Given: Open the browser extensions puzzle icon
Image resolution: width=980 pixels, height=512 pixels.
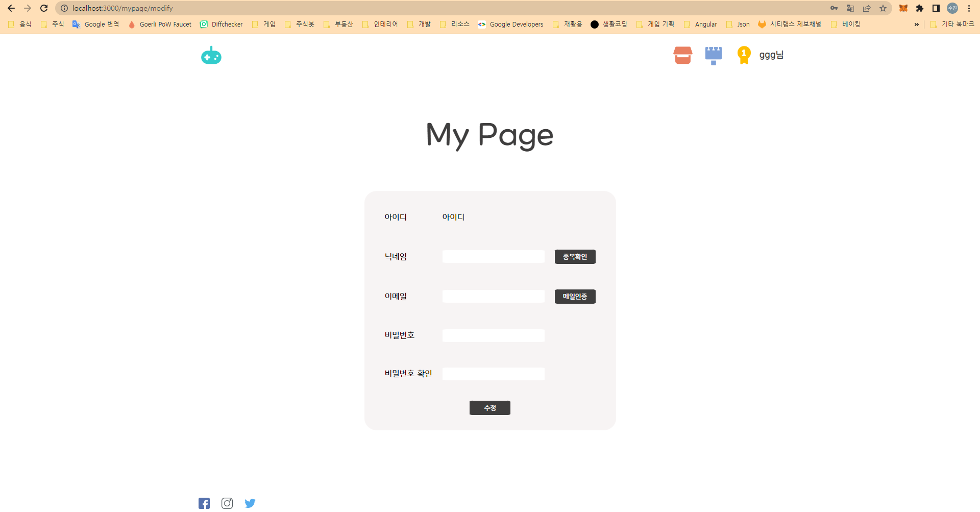Looking at the screenshot, I should pyautogui.click(x=920, y=8).
